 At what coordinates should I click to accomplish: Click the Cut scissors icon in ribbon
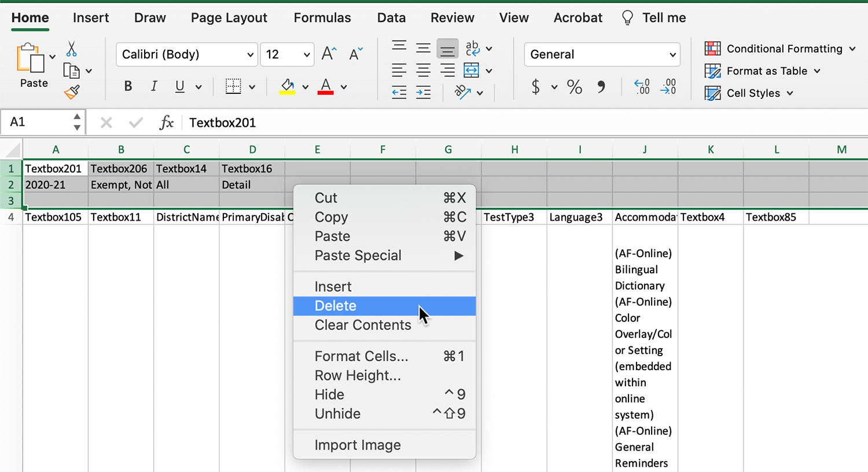71,49
